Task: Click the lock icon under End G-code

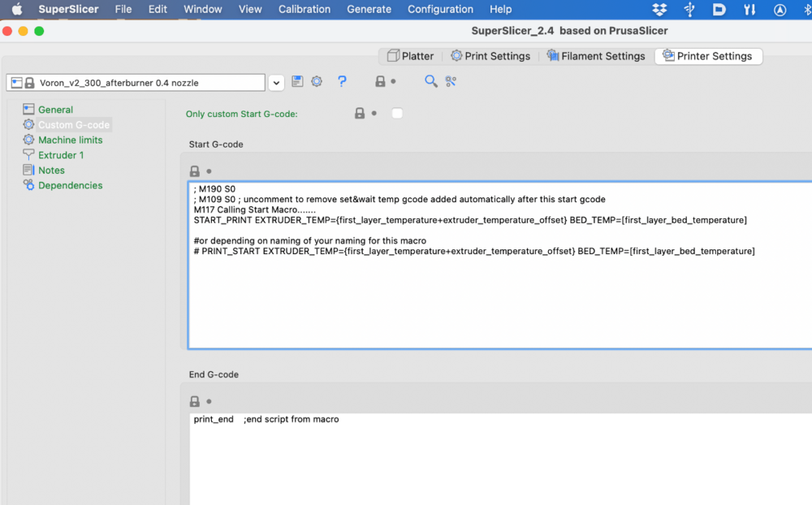Action: click(195, 401)
